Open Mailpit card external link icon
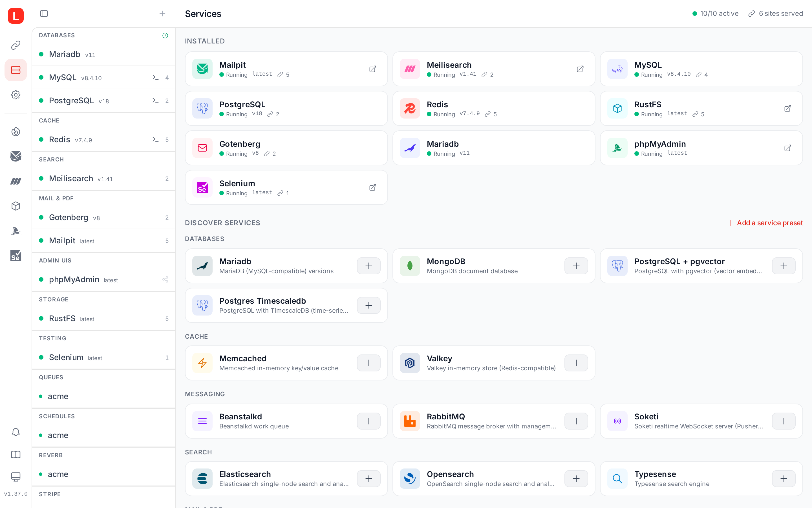Viewport: 812px width, 508px height. (x=372, y=69)
